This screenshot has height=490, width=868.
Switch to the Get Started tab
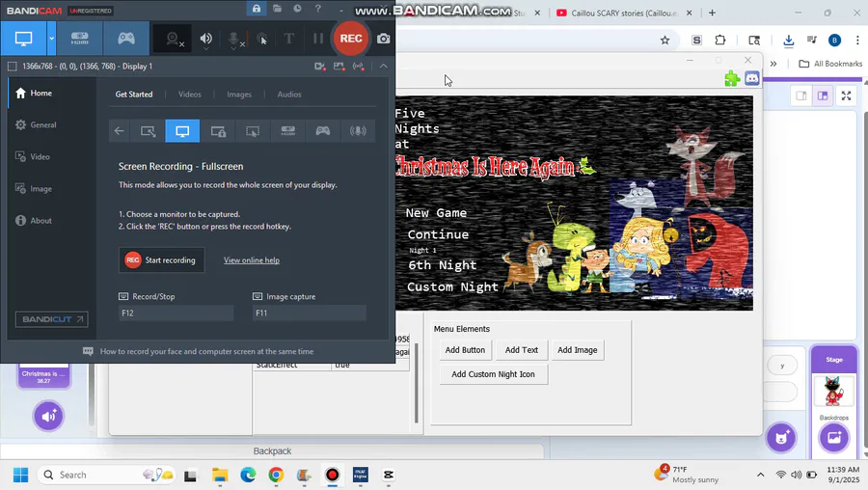click(x=134, y=95)
